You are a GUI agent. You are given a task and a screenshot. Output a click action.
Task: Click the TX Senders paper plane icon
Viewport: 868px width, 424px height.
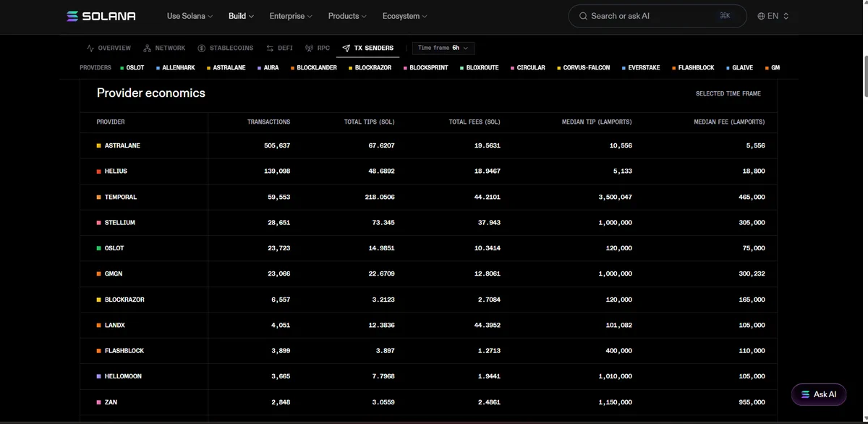346,48
